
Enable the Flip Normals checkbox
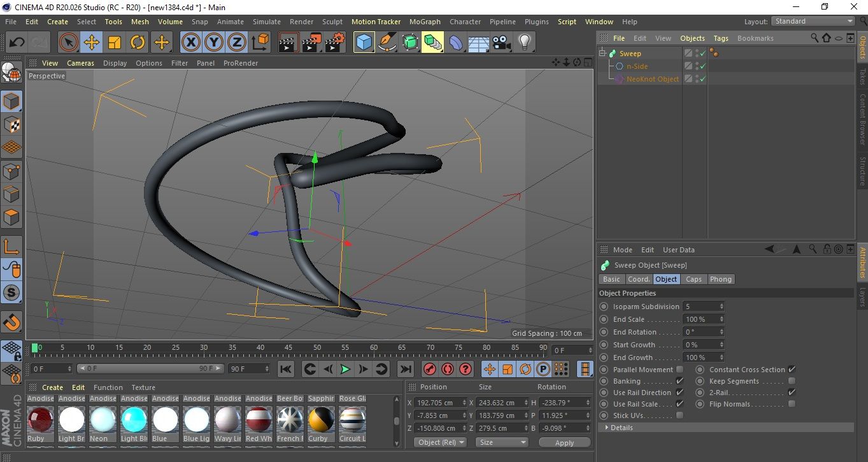[792, 404]
